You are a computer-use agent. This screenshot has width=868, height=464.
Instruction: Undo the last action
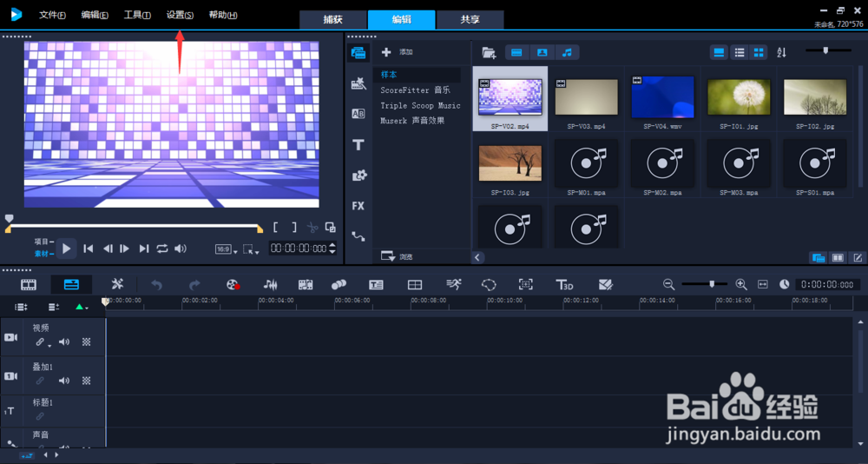click(156, 285)
